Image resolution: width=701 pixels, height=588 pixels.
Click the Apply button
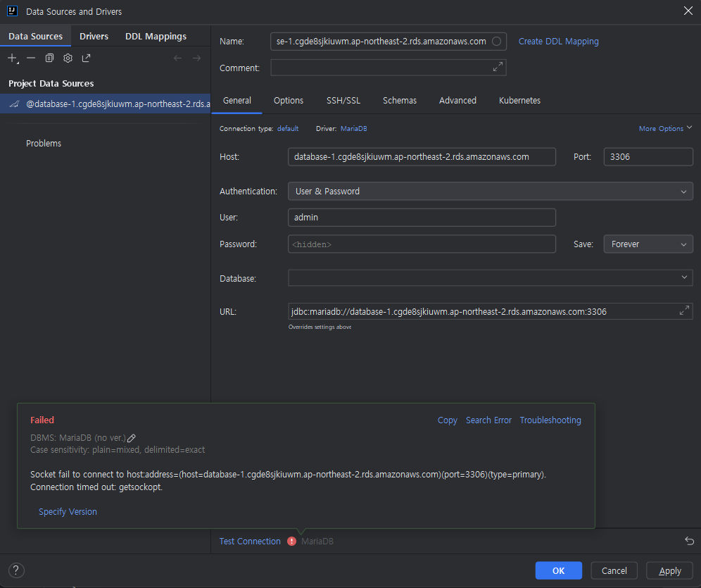(x=670, y=570)
